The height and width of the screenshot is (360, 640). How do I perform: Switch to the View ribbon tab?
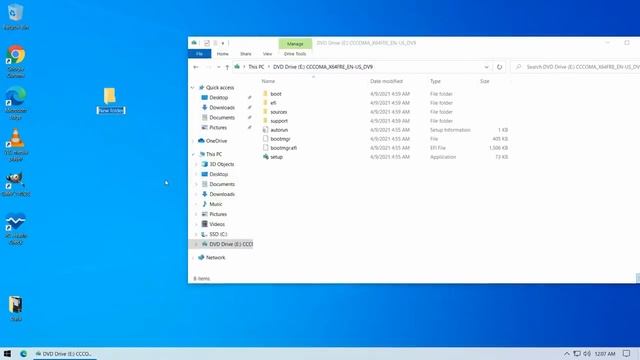click(267, 54)
